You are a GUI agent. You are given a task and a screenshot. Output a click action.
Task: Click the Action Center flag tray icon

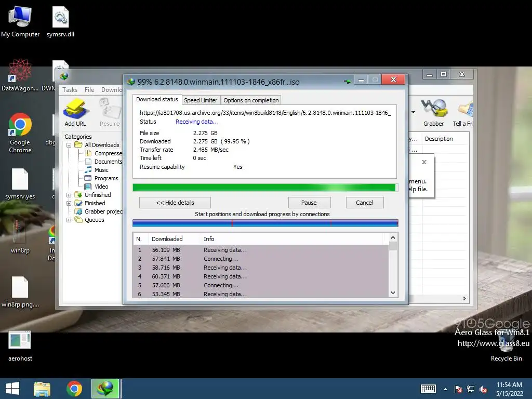tap(458, 389)
